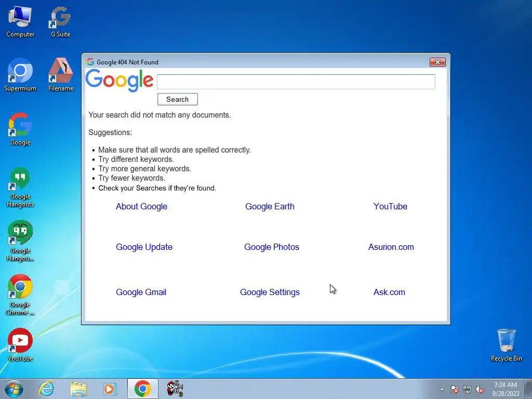The height and width of the screenshot is (399, 532).
Task: Open the Mario SMBS taskbar icon
Action: (x=175, y=389)
